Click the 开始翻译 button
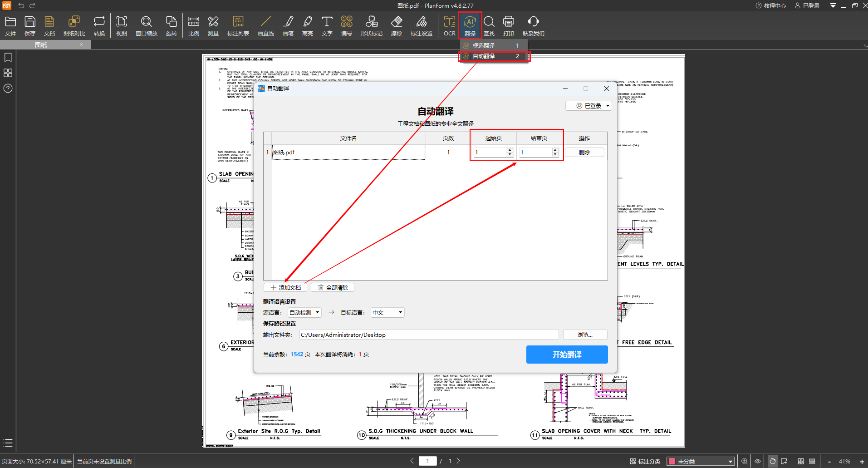This screenshot has height=468, width=868. point(567,355)
